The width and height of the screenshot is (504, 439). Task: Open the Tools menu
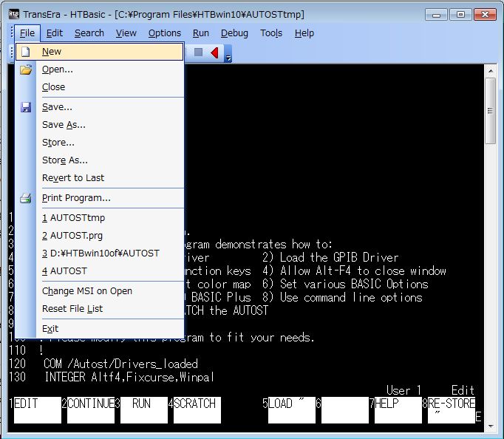[271, 33]
